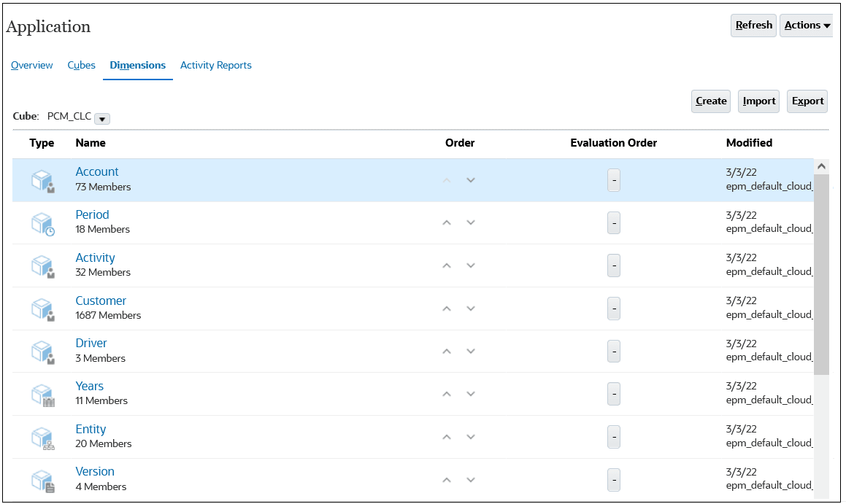Switch to the Activity Reports tab
This screenshot has height=504, width=846.
(215, 65)
